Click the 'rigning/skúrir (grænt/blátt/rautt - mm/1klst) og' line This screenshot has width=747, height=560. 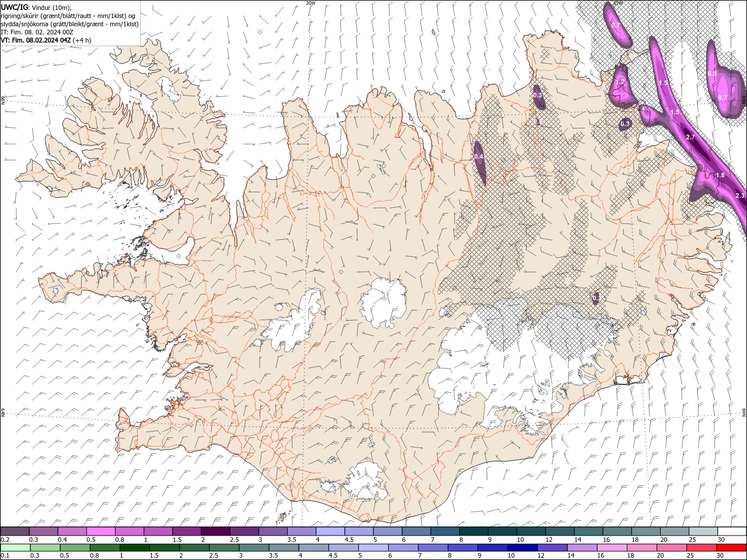tap(69, 15)
